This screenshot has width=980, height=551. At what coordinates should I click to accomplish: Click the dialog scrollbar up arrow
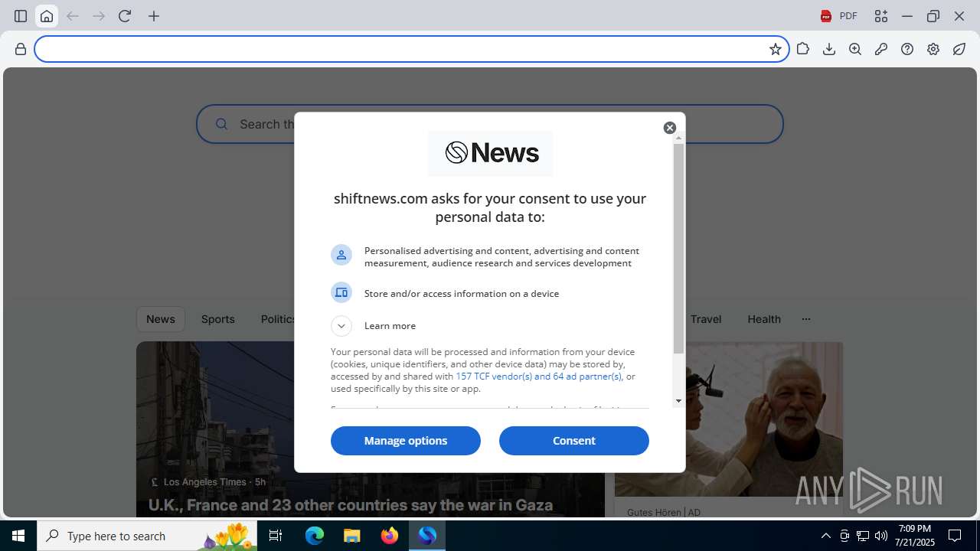(x=678, y=138)
